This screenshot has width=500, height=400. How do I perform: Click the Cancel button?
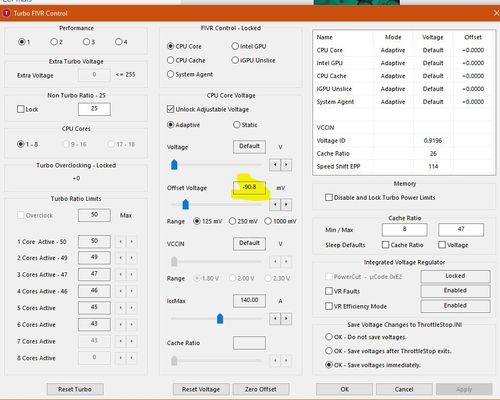tap(404, 389)
